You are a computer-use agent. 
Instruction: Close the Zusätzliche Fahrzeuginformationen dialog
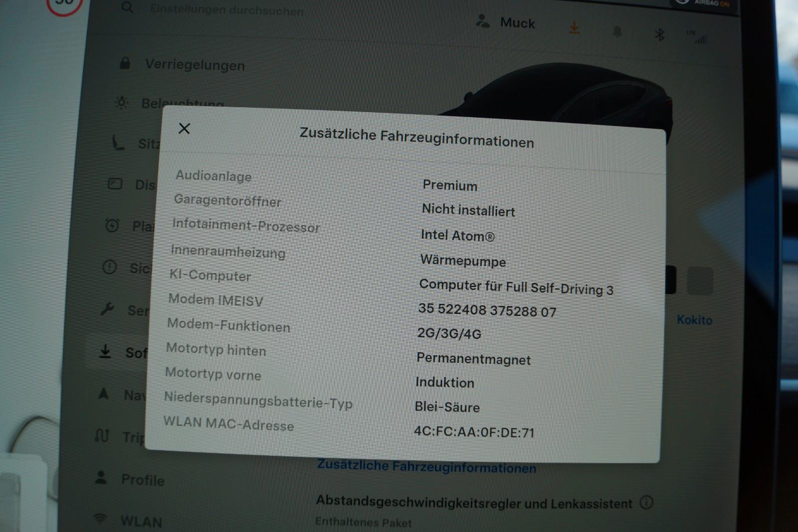click(184, 129)
